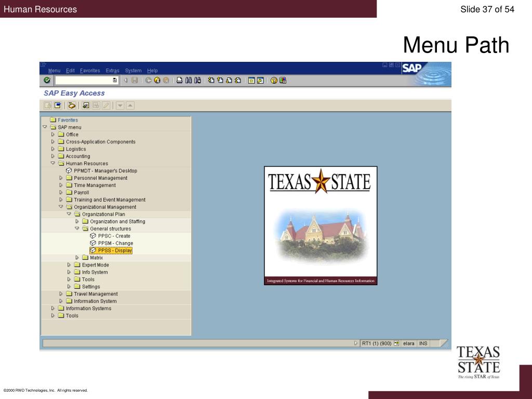Click the First Page icon
532x399 pixels.
pos(211,81)
